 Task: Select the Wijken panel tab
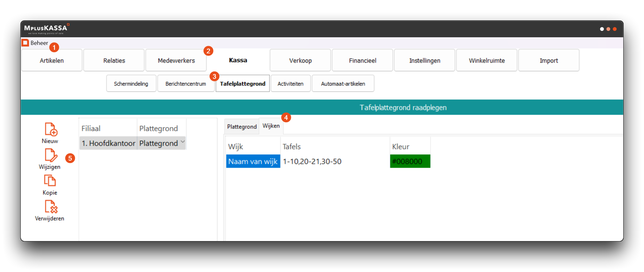coord(271,126)
